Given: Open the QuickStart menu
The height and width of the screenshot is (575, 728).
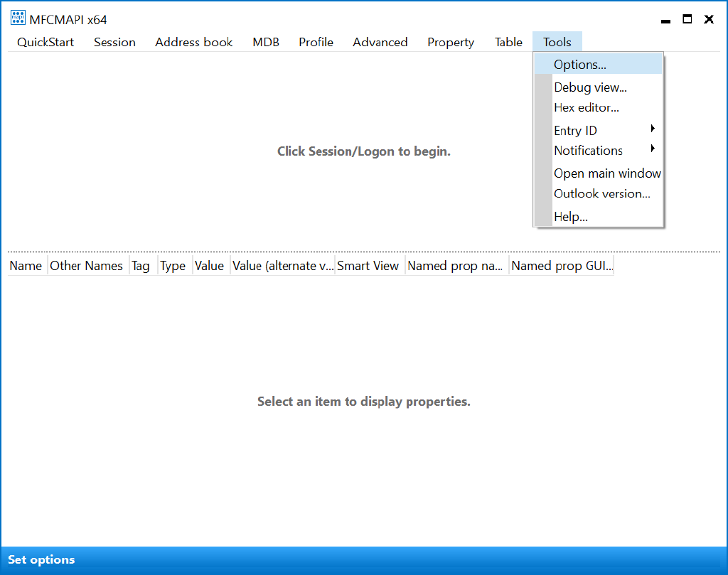Looking at the screenshot, I should tap(44, 42).
